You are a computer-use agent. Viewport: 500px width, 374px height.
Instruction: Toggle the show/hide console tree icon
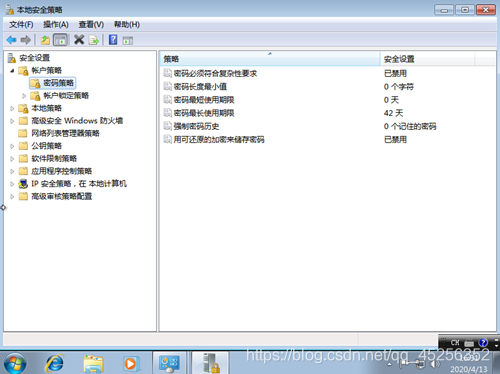(x=60, y=40)
